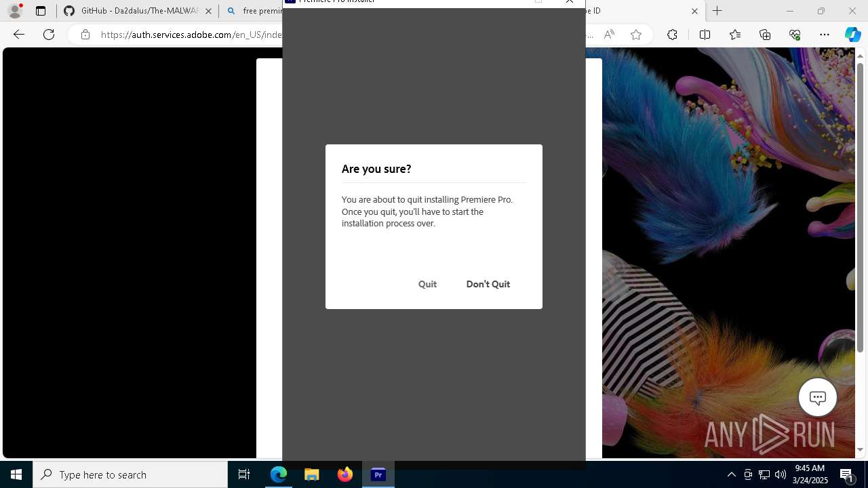
Task: Go back in Edge browser
Action: point(19,35)
